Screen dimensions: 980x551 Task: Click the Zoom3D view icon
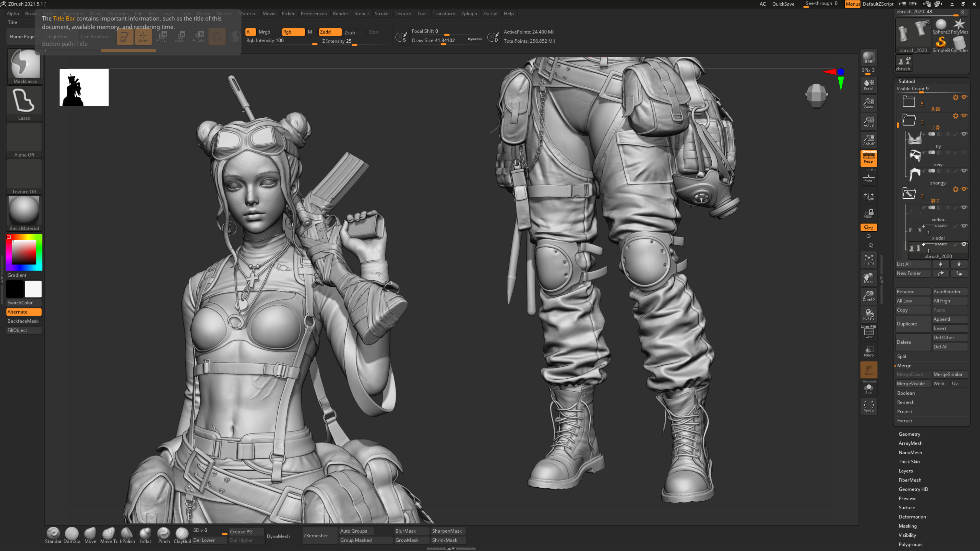[x=868, y=296]
